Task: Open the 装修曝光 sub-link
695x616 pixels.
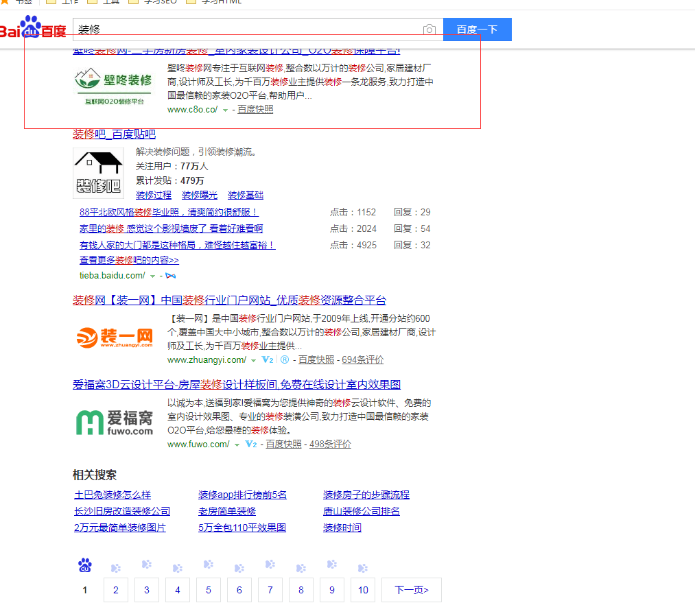Action: pos(200,195)
